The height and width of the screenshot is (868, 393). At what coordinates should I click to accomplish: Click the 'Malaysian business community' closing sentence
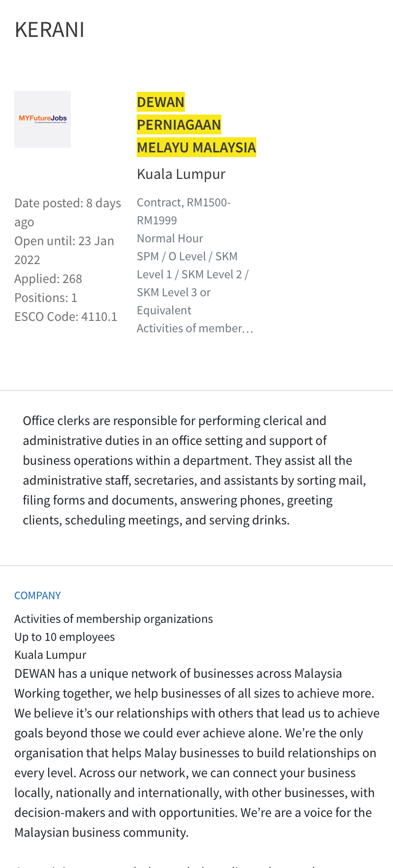point(102,832)
